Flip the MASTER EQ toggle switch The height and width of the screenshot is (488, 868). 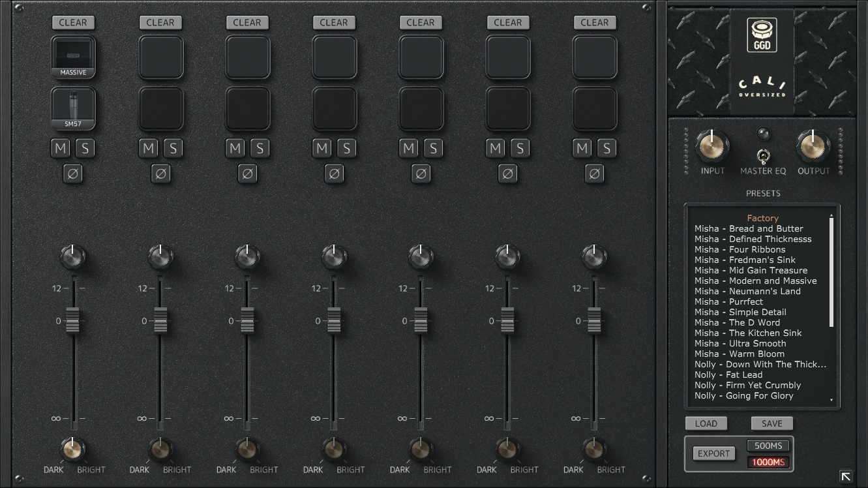tap(762, 156)
